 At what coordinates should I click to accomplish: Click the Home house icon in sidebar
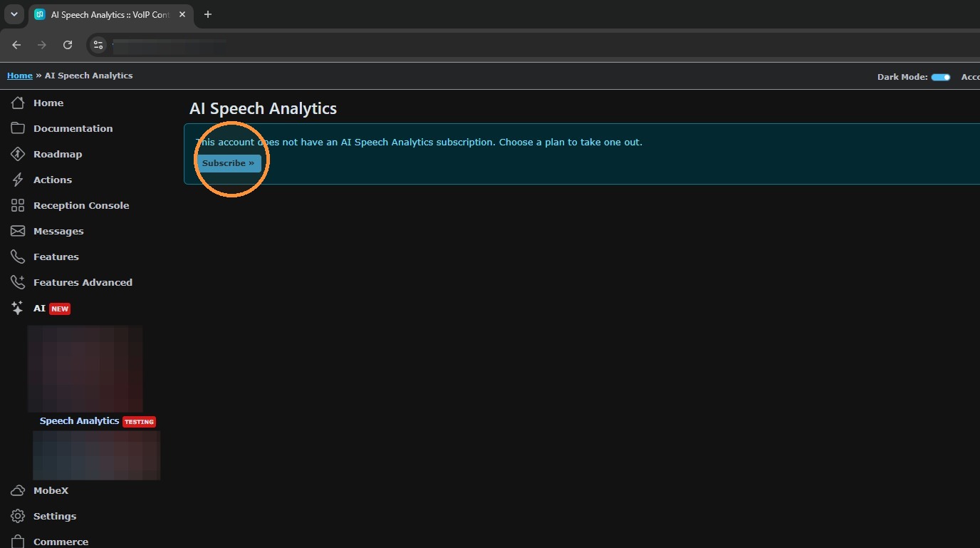point(18,103)
